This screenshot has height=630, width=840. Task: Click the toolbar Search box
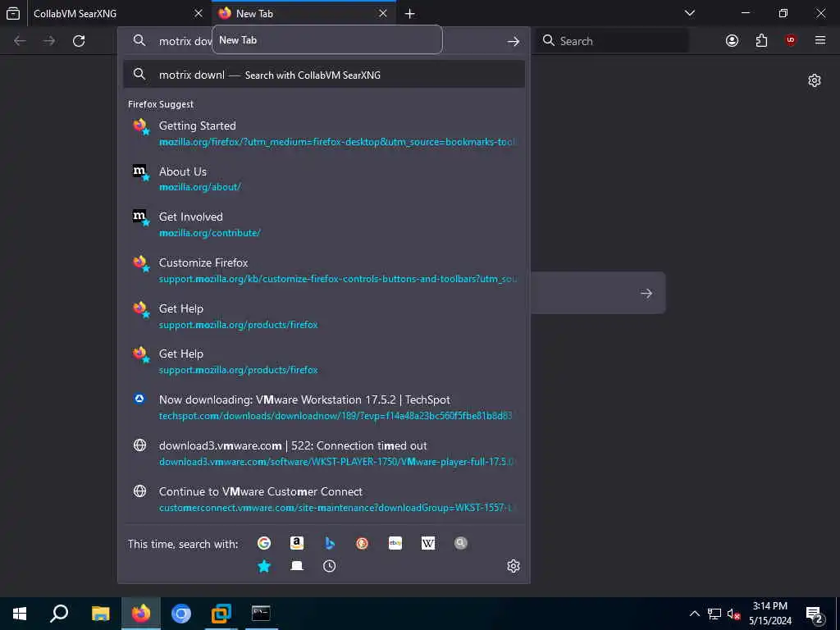pos(612,41)
